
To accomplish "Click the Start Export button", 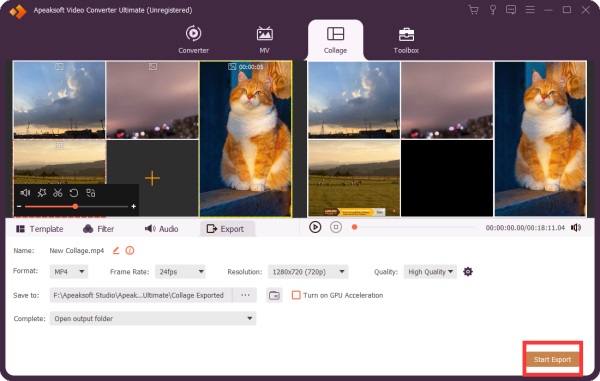I will click(x=553, y=359).
